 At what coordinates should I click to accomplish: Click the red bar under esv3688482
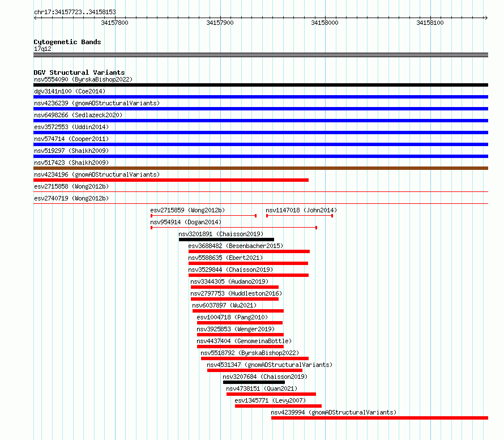click(249, 251)
